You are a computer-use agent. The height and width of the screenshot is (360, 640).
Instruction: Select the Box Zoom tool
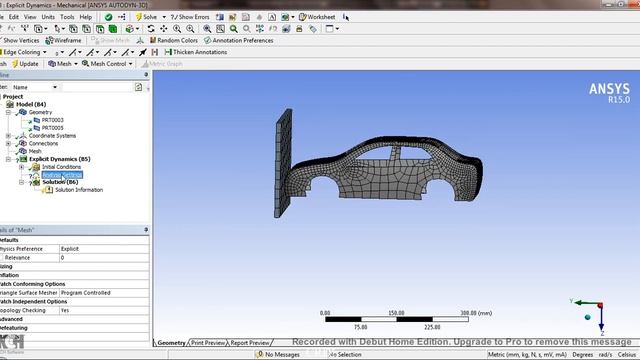[x=190, y=29]
